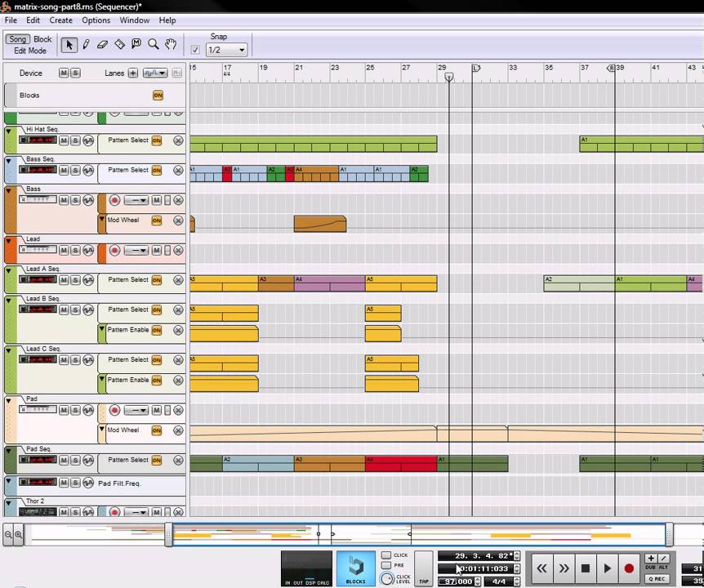Open the Snap value dropdown
Image resolution: width=704 pixels, height=588 pixels.
[x=227, y=50]
